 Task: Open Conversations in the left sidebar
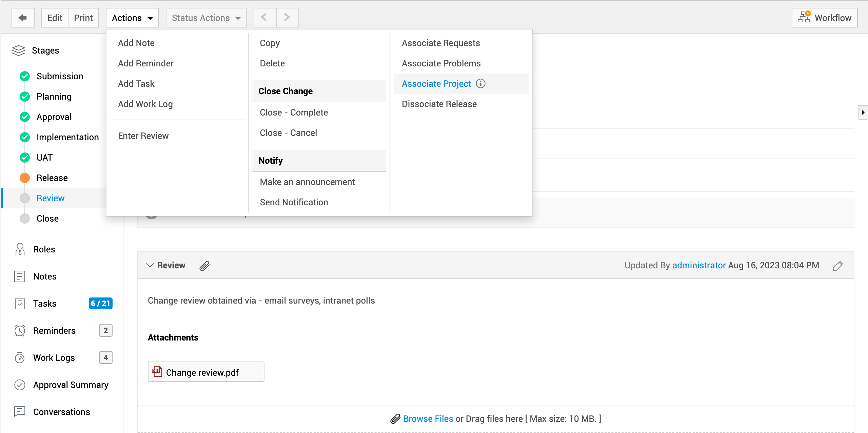coord(61,412)
